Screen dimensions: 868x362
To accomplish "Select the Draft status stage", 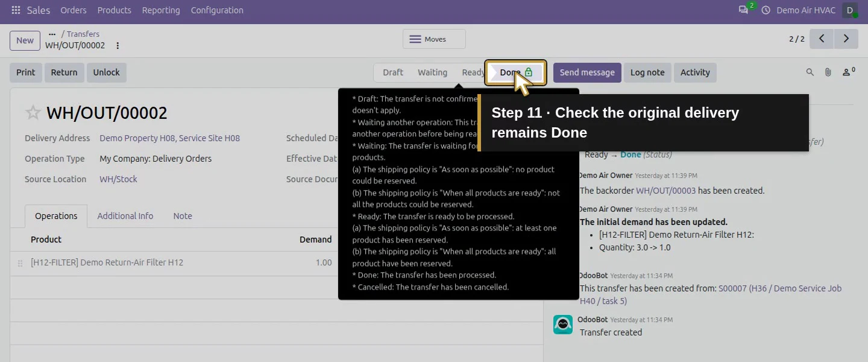I will (x=393, y=72).
